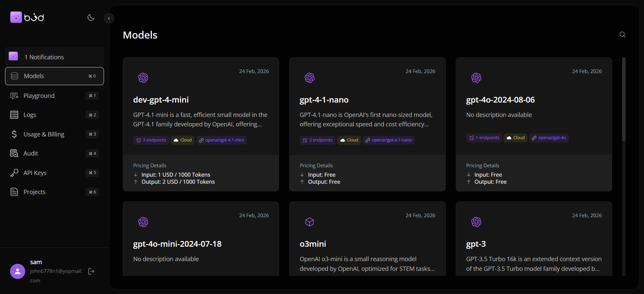
Task: Click the OpenAI icon on gpt-3 card
Action: pos(476,222)
